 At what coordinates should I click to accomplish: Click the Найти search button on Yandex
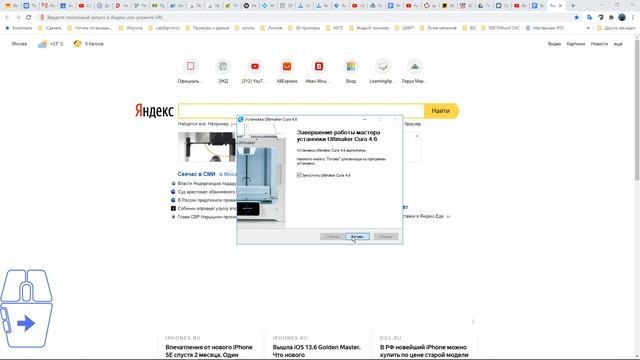tap(441, 111)
